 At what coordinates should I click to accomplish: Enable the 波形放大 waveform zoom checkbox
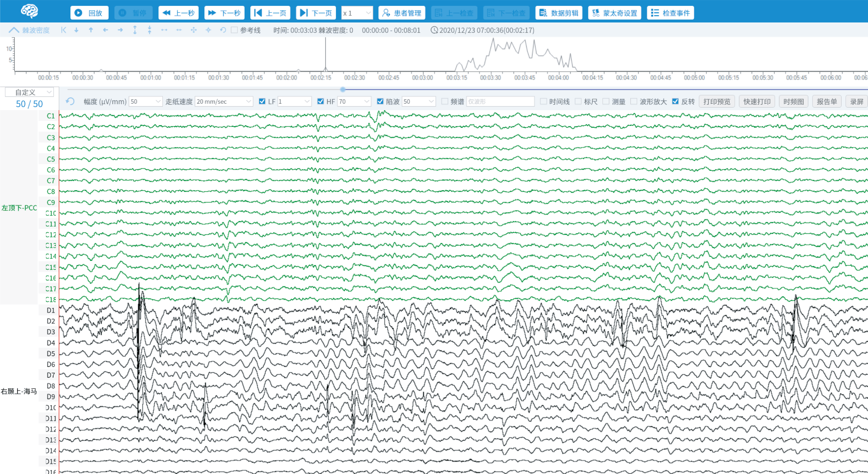634,101
